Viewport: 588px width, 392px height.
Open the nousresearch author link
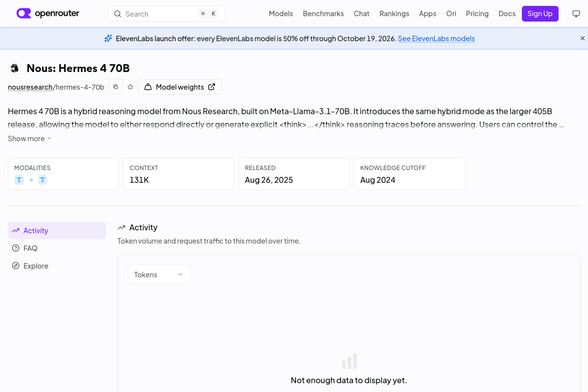[30, 87]
